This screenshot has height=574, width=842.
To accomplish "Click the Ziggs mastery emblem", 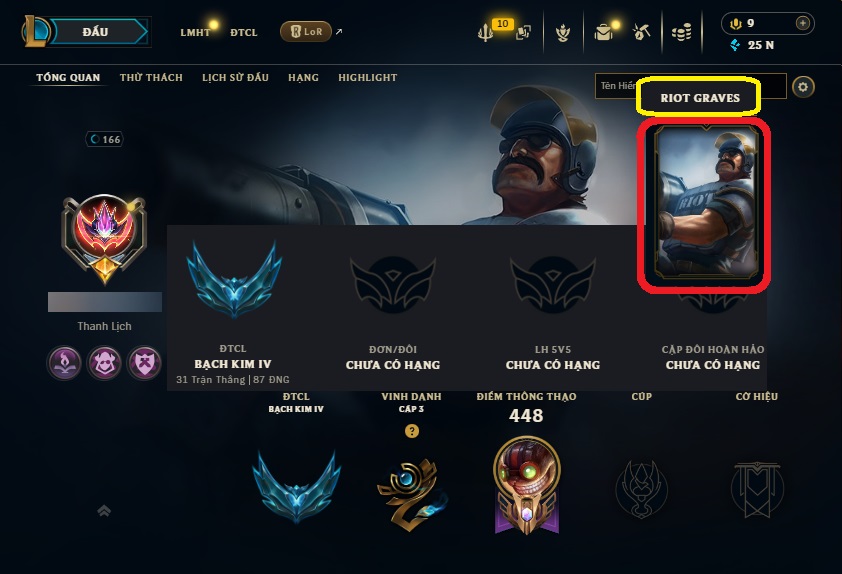I will click(527, 485).
